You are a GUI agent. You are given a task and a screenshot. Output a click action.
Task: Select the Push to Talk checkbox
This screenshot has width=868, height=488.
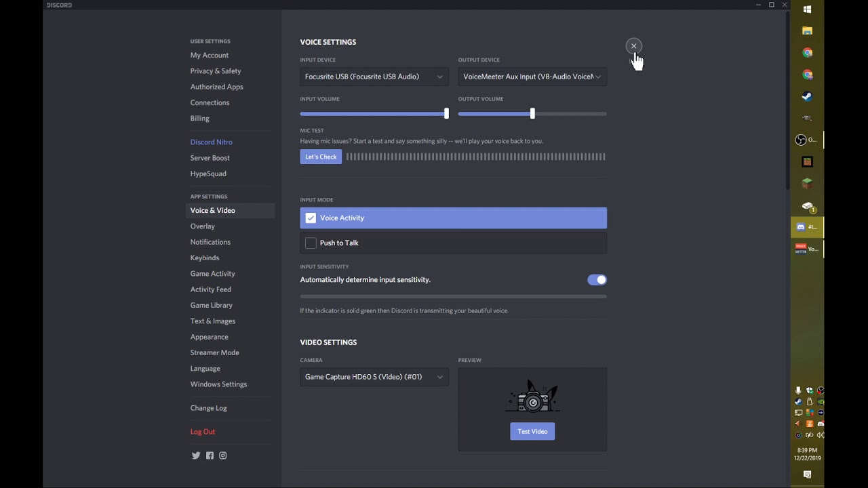pos(311,243)
